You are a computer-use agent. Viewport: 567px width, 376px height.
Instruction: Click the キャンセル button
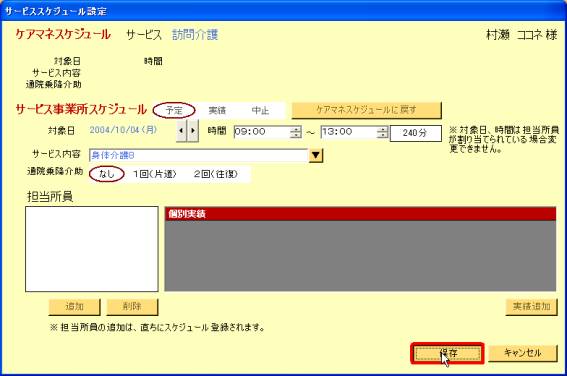(x=523, y=353)
